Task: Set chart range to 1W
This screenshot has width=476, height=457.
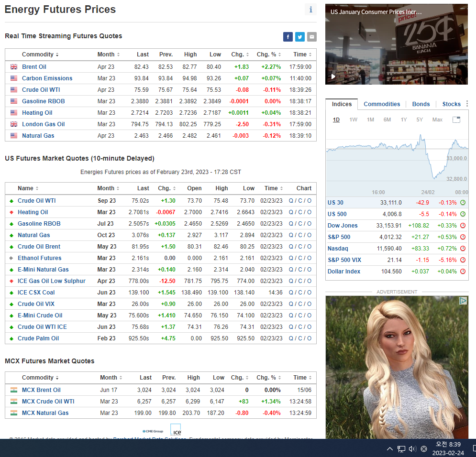Action: tap(353, 120)
